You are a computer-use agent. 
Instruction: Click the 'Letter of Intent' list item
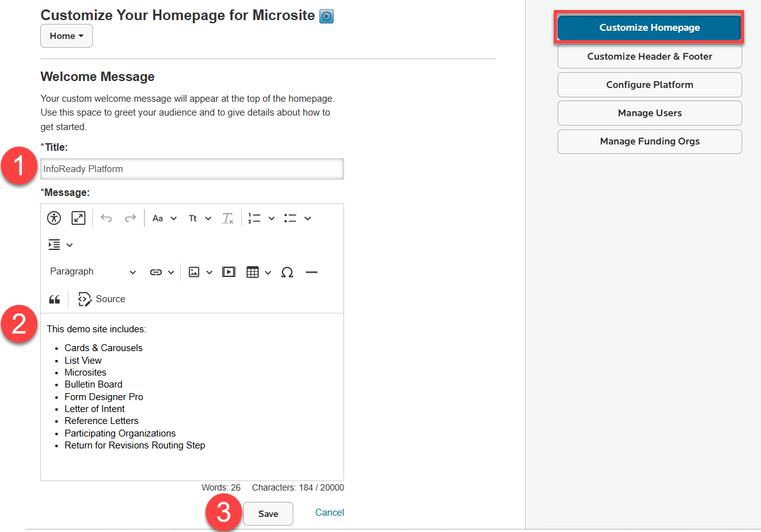tap(95, 409)
